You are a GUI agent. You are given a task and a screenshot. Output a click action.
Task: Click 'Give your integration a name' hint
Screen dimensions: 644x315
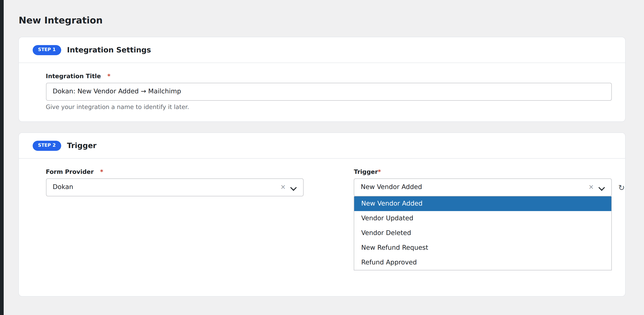(117, 107)
